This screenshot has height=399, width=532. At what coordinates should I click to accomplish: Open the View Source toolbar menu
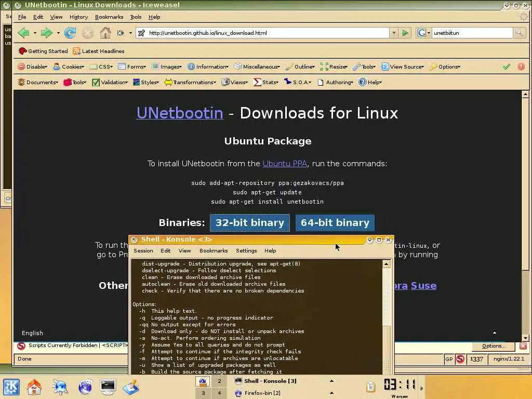[403, 66]
